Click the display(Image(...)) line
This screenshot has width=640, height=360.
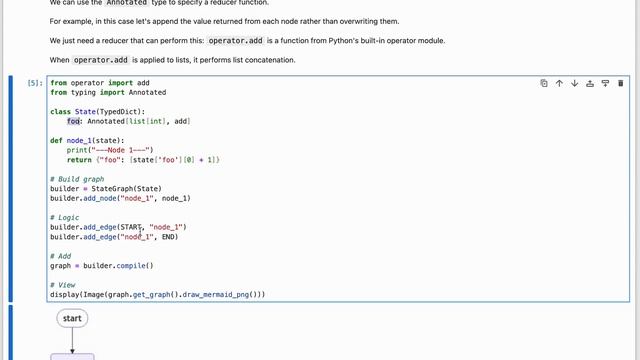pyautogui.click(x=158, y=295)
